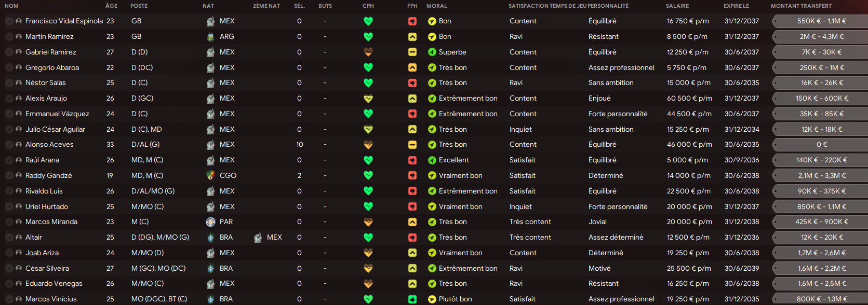Tick the selection checkbox for César Silveira
This screenshot has width=868, height=305.
(9, 268)
